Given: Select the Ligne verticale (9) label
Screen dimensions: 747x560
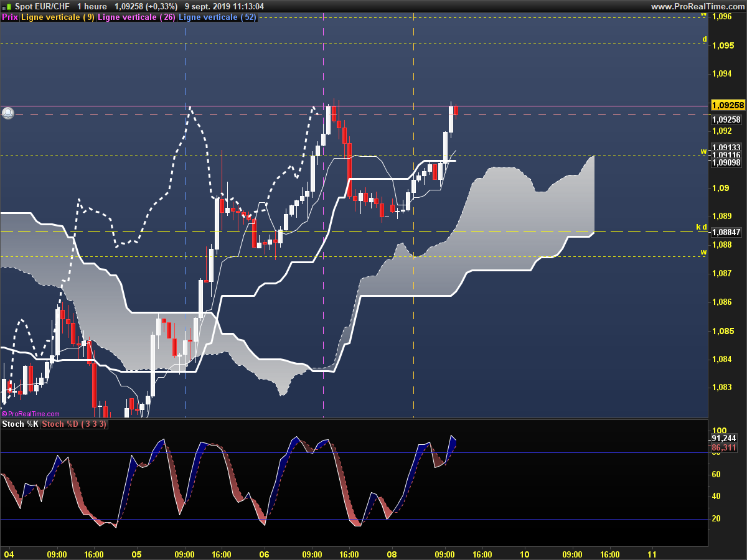Looking at the screenshot, I should 58,17.
